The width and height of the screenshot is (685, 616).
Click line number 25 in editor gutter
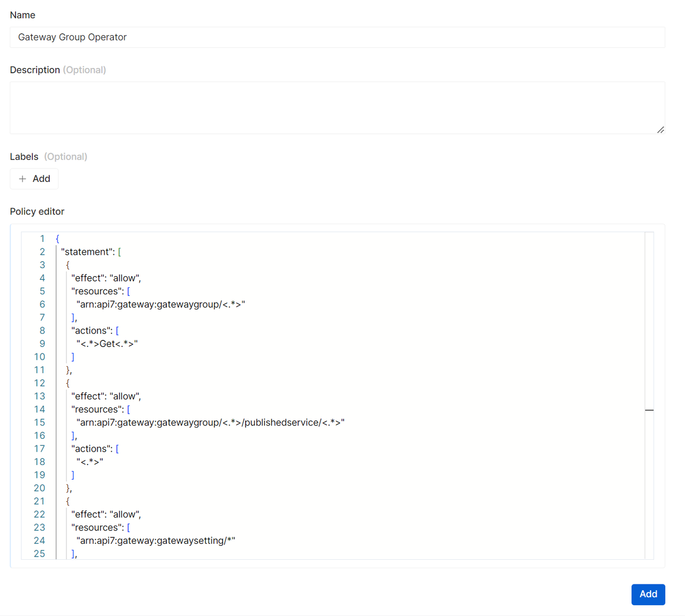[x=40, y=554]
